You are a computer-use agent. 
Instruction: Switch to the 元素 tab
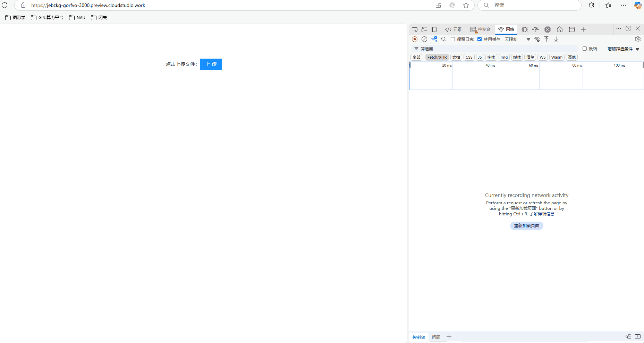(x=453, y=29)
